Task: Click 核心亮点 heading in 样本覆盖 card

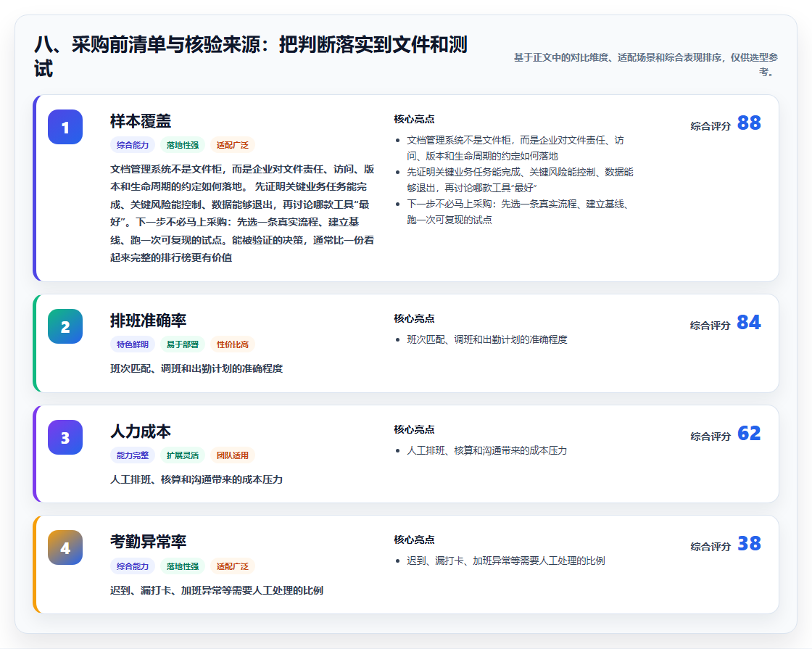Action: click(414, 119)
